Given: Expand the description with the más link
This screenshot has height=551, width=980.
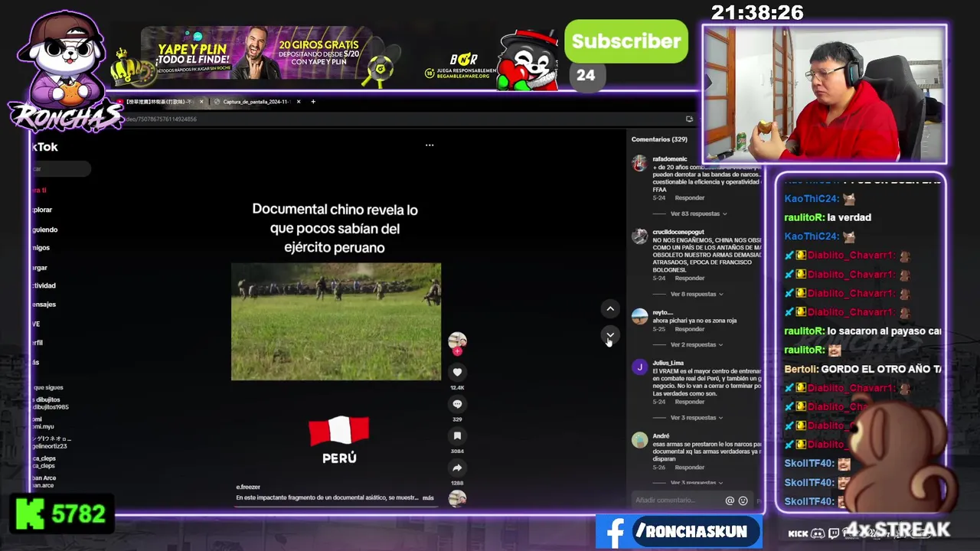Looking at the screenshot, I should 428,498.
